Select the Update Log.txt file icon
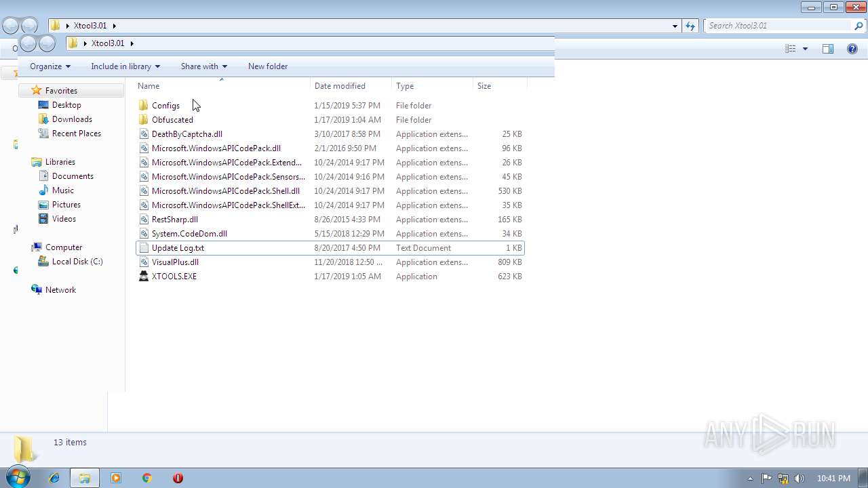This screenshot has height=488, width=868. [x=143, y=248]
